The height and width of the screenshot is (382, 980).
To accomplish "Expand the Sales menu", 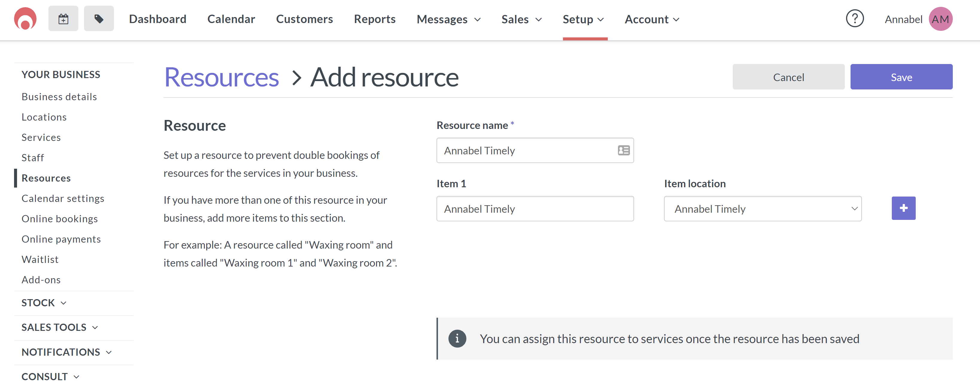I will pos(522,19).
